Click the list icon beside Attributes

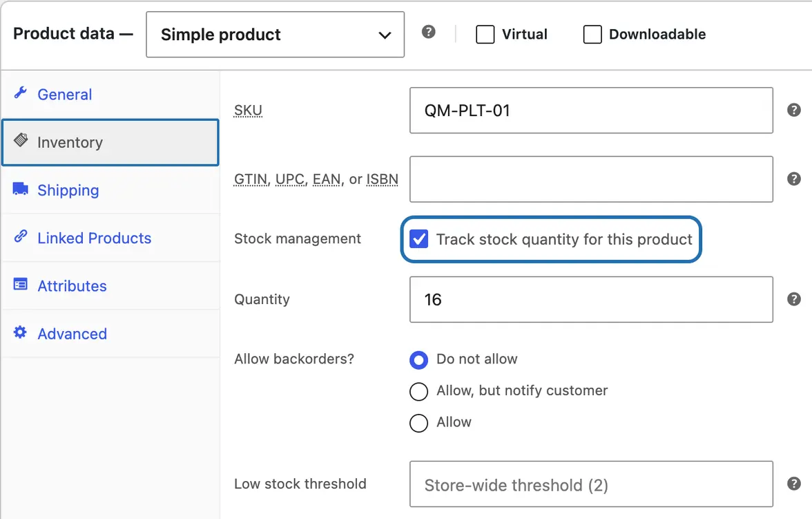point(20,284)
